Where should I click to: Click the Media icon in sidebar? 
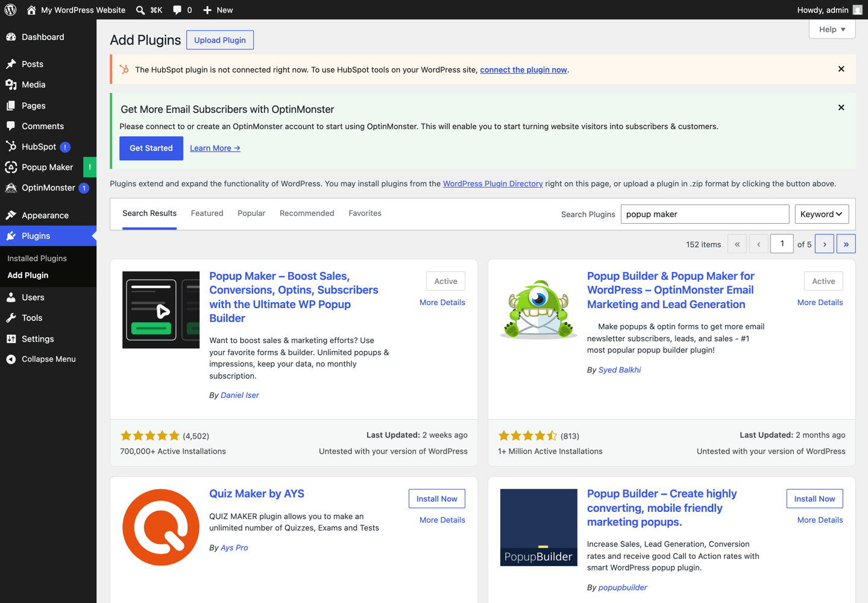pyautogui.click(x=11, y=84)
